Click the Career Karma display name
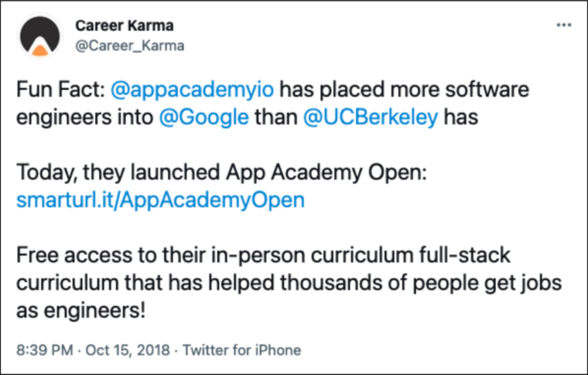 point(124,25)
